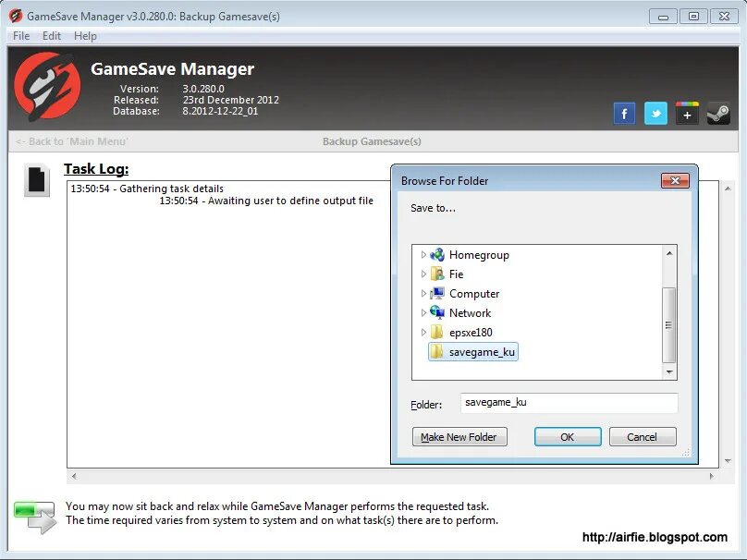This screenshot has width=747, height=560.
Task: Expand the Computer tree entry
Action: click(424, 293)
